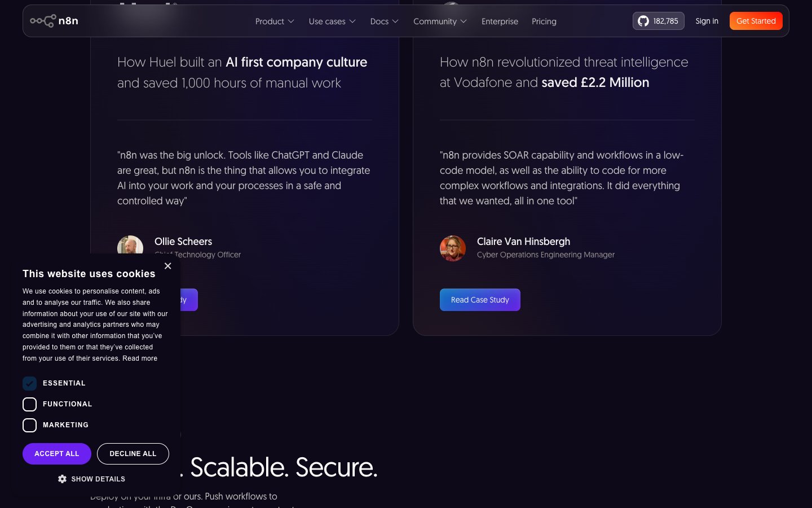Decline all cookies
Screen dimensions: 812x508
pos(133,453)
